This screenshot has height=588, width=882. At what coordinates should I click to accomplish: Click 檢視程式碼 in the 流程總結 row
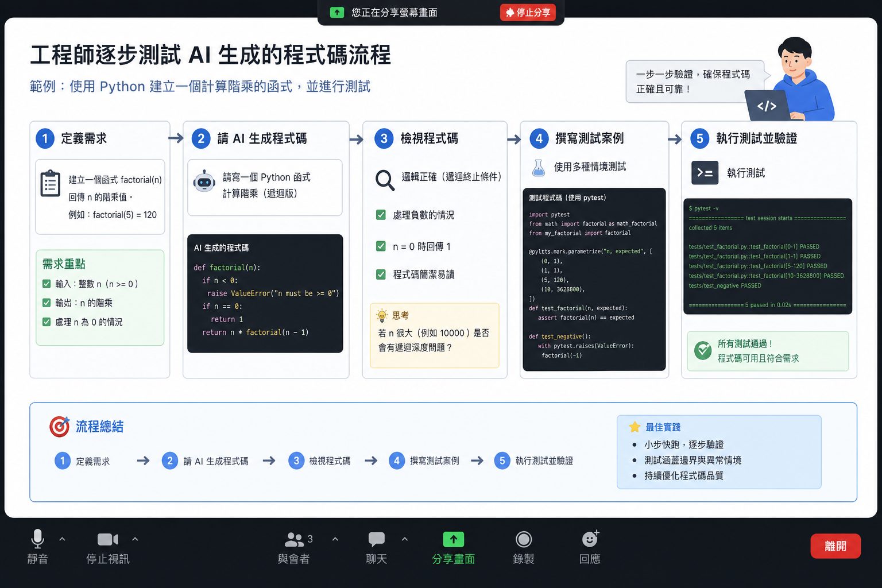[330, 461]
